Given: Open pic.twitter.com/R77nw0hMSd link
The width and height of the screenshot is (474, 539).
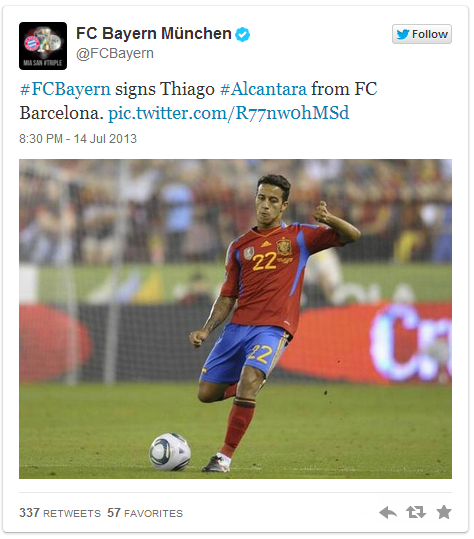Looking at the screenshot, I should click(x=229, y=113).
